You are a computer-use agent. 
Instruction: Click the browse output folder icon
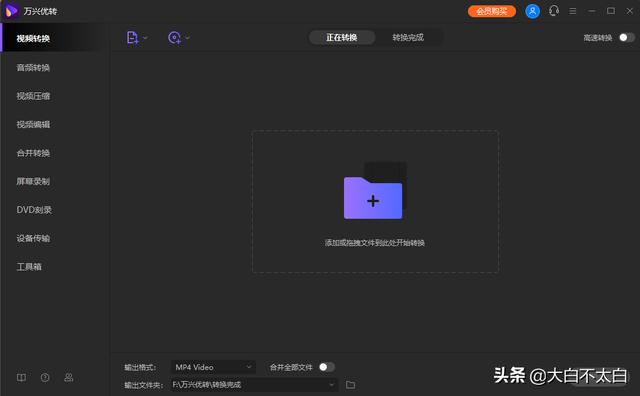click(x=350, y=385)
